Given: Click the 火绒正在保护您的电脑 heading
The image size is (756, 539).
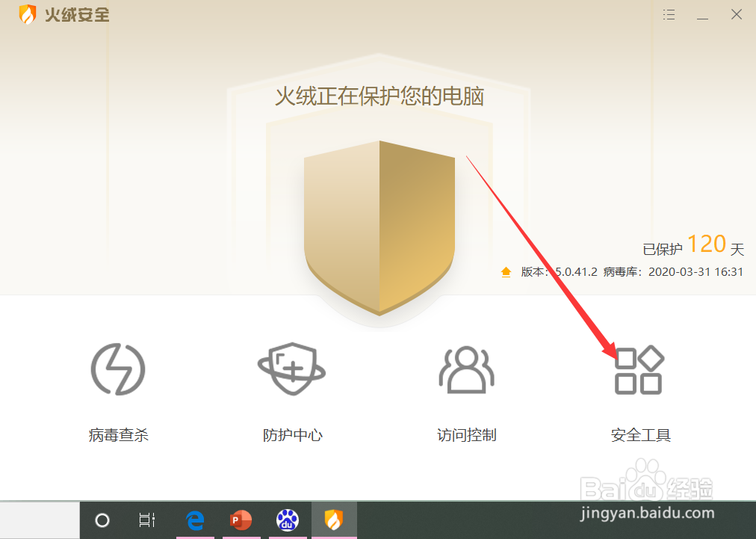Looking at the screenshot, I should tap(379, 96).
